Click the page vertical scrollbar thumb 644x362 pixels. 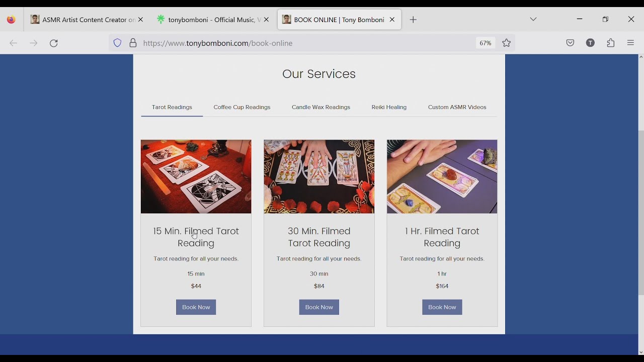tap(641, 213)
